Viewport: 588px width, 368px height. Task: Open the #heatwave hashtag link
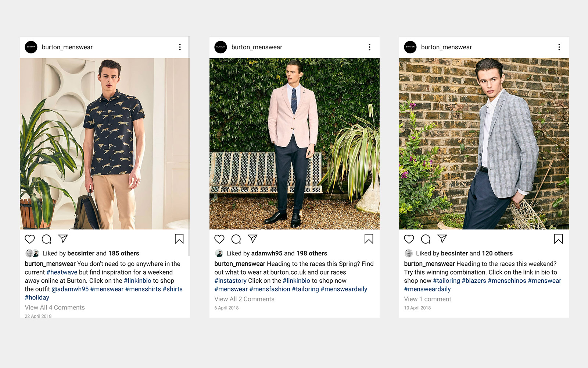(x=62, y=272)
